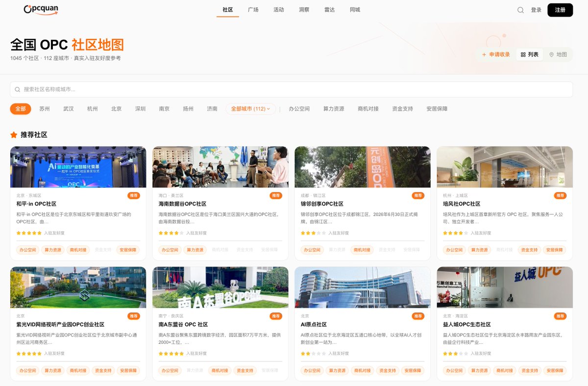Filter communities by 北京
The image size is (588, 386).
116,109
